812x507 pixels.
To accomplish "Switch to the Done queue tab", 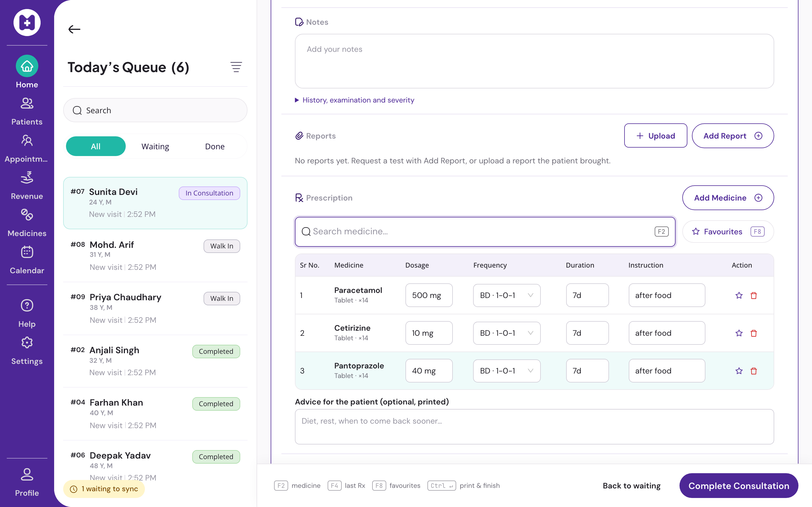I will (x=215, y=146).
